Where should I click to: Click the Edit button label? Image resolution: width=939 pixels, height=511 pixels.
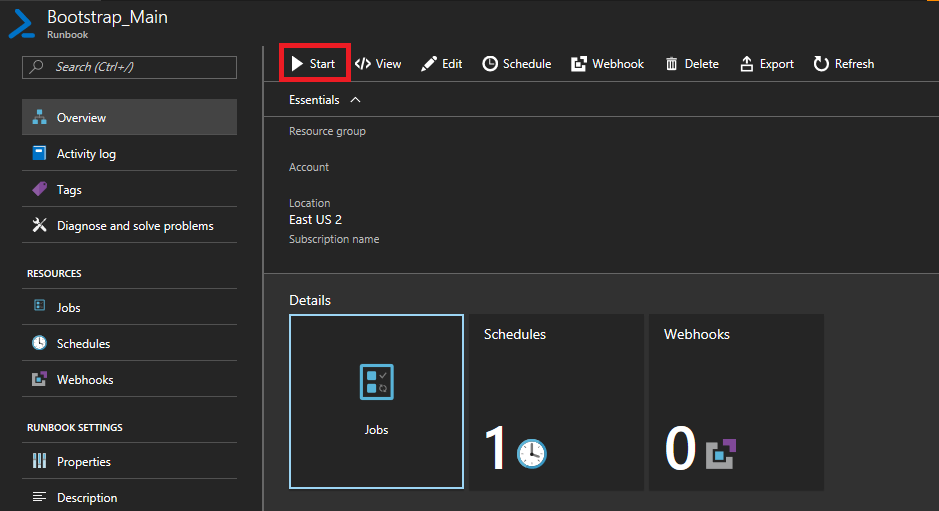click(x=452, y=64)
